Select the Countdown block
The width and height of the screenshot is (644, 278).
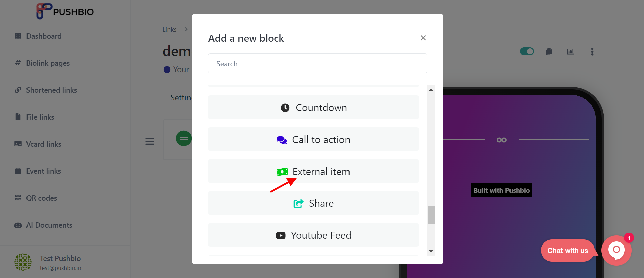313,107
